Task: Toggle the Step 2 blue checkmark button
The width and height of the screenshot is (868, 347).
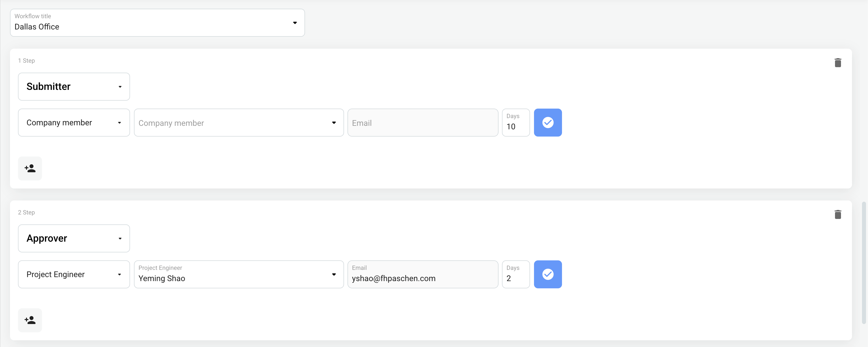Action: coord(547,274)
